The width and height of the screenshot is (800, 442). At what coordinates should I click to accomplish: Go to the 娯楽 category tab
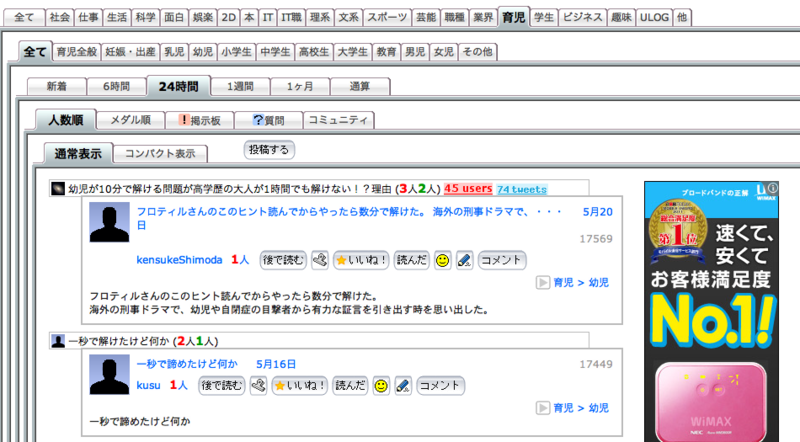point(203,17)
